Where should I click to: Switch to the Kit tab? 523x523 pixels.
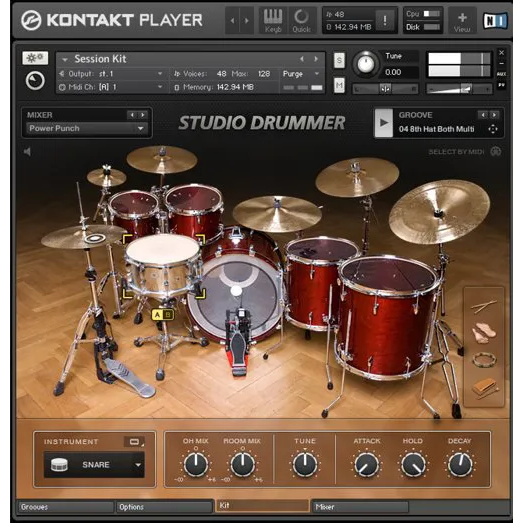(262, 506)
